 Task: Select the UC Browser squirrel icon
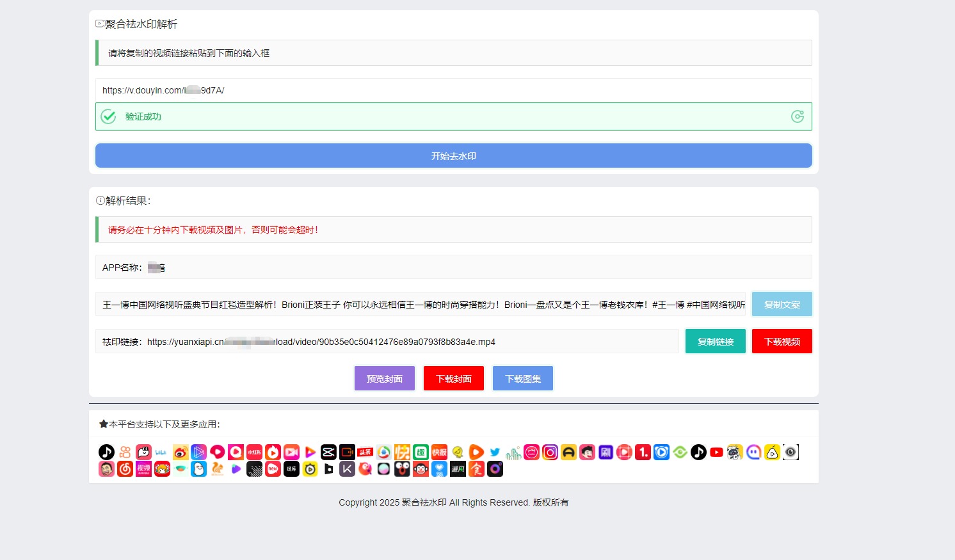217,469
